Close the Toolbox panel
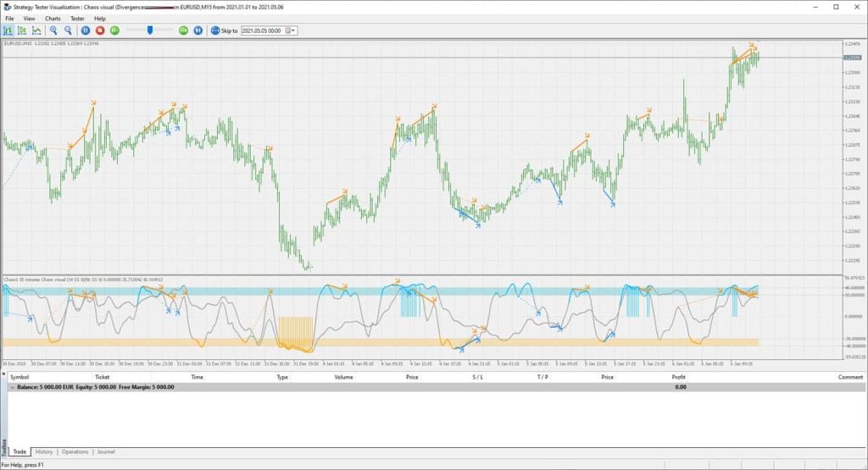This screenshot has width=868, height=470. click(x=3, y=373)
